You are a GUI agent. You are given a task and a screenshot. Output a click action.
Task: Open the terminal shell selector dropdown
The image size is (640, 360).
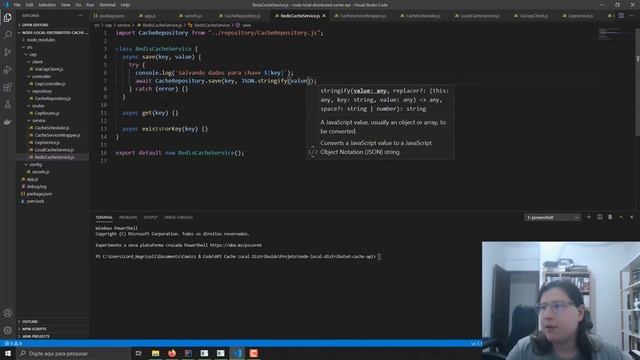pyautogui.click(x=552, y=218)
